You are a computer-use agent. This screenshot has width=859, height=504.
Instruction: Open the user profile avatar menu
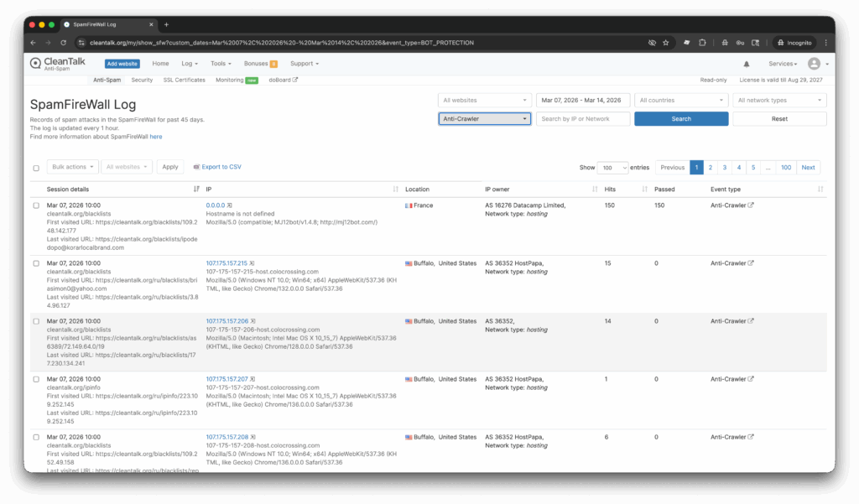point(814,64)
